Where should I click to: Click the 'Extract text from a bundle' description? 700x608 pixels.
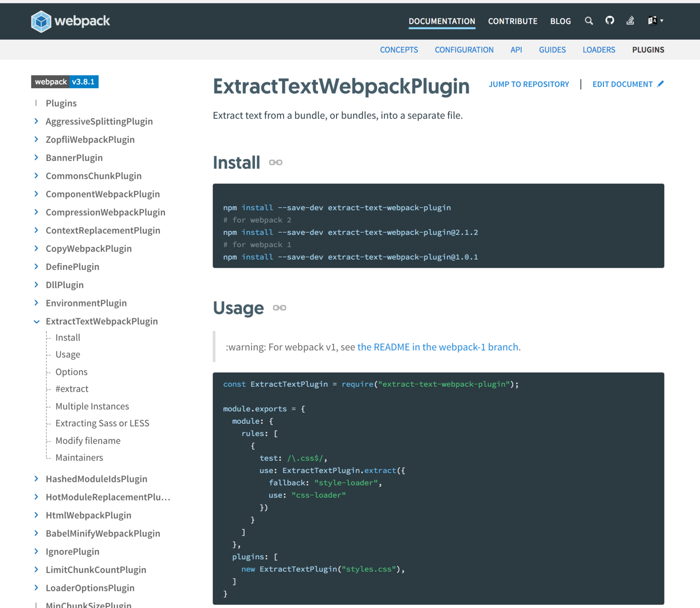pos(338,115)
